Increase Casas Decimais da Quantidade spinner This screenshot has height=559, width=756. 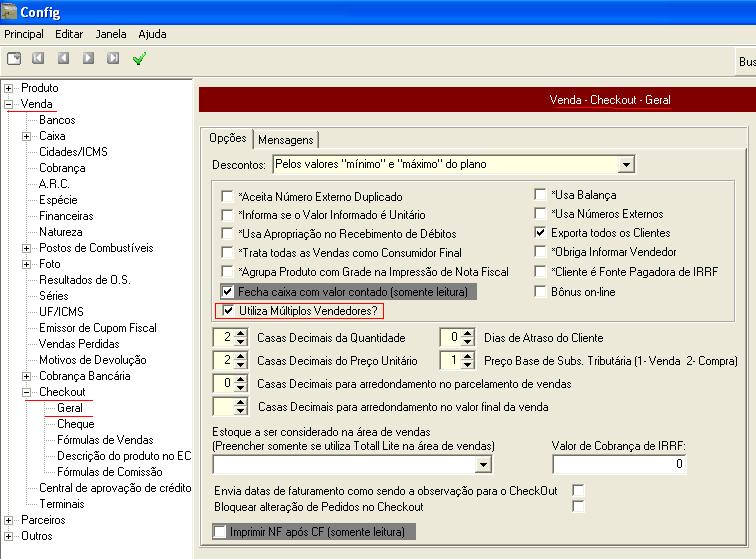pyautogui.click(x=242, y=333)
